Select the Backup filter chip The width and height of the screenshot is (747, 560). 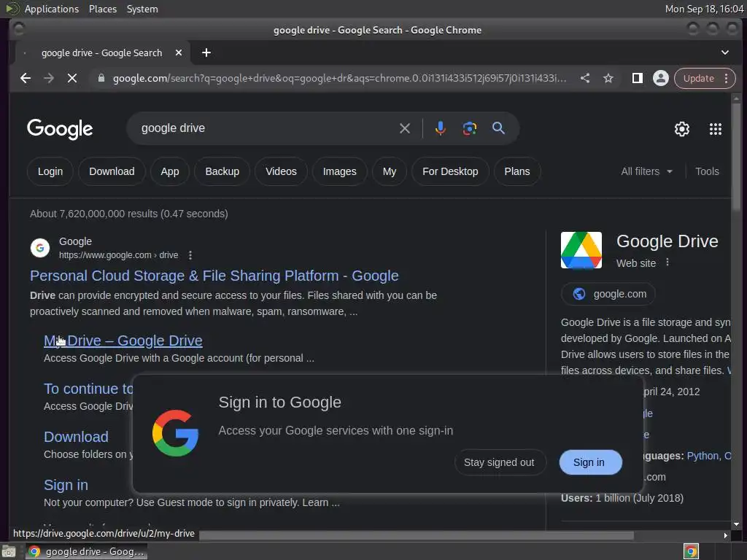(222, 171)
